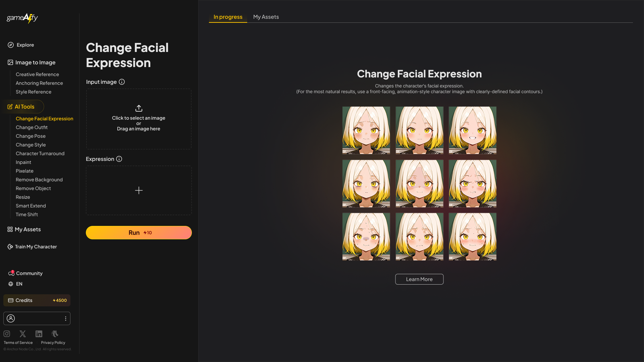Open the LinkedIn social link
This screenshot has height=362, width=644.
[x=39, y=334]
